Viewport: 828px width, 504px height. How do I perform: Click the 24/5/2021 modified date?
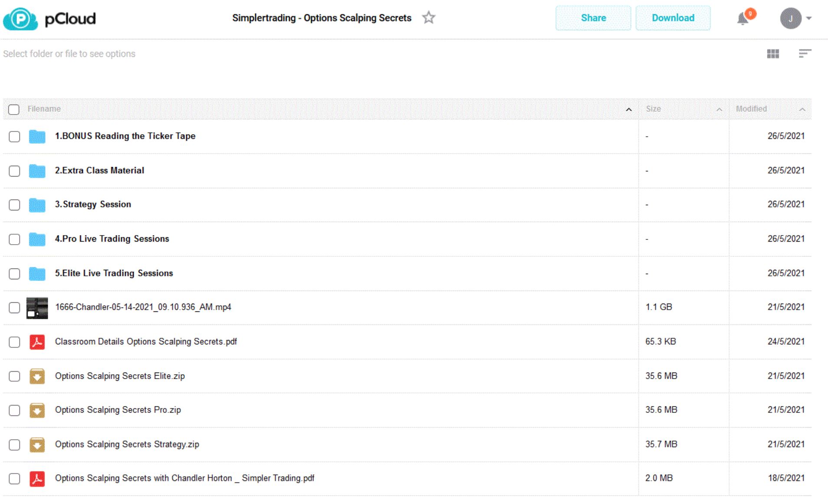786,342
